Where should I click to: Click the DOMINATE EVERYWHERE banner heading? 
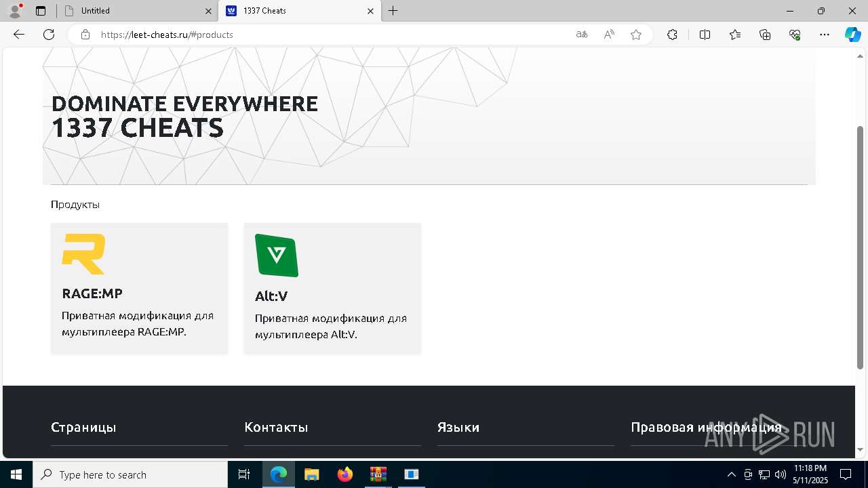(184, 104)
